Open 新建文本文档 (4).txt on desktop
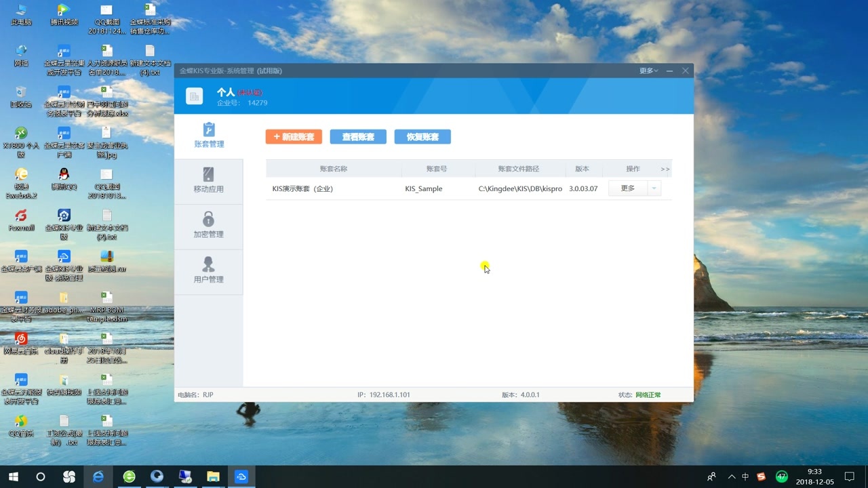The image size is (868, 488). coord(149,60)
